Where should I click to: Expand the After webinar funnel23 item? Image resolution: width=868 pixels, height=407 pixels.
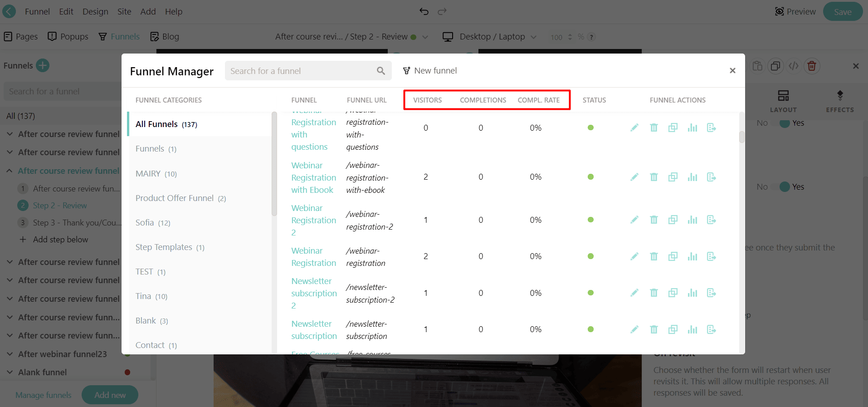(10, 354)
